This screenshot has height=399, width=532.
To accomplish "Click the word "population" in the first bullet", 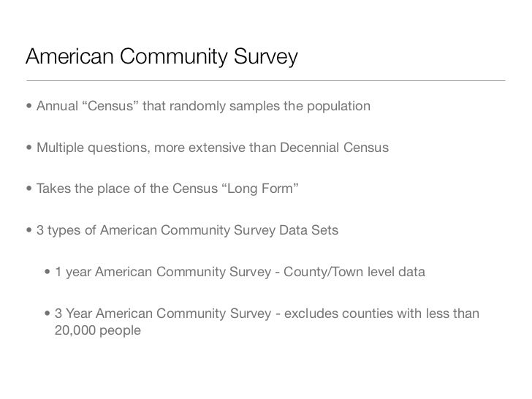I will pyautogui.click(x=338, y=107).
